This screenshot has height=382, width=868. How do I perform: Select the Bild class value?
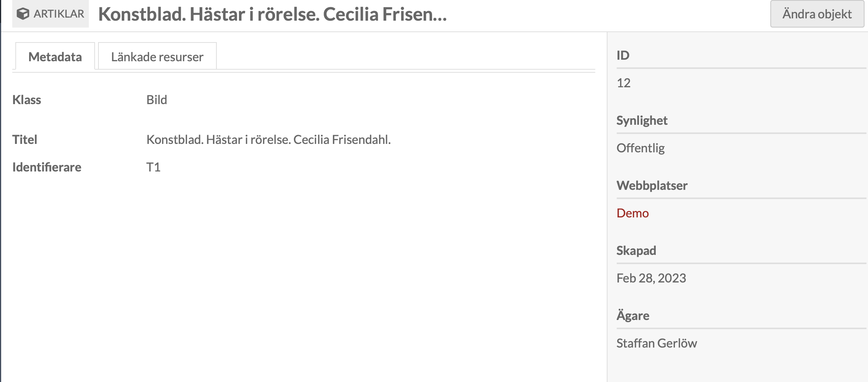[x=157, y=100]
